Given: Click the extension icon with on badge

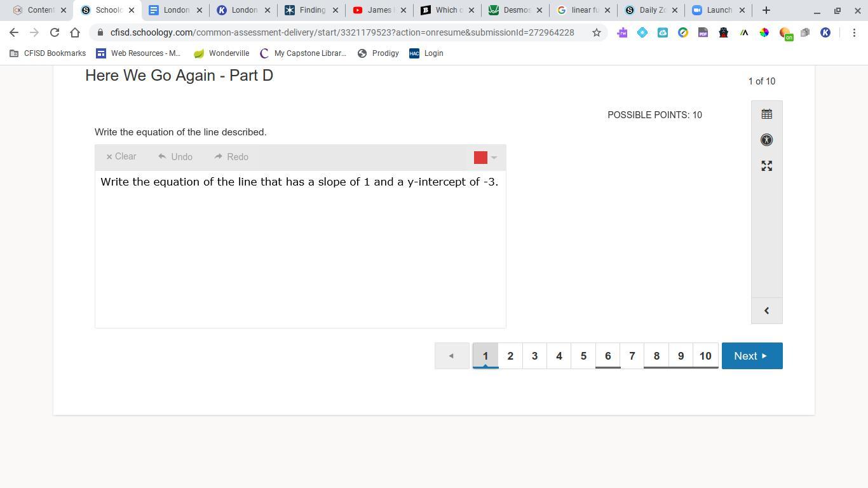Looking at the screenshot, I should pyautogui.click(x=785, y=34).
